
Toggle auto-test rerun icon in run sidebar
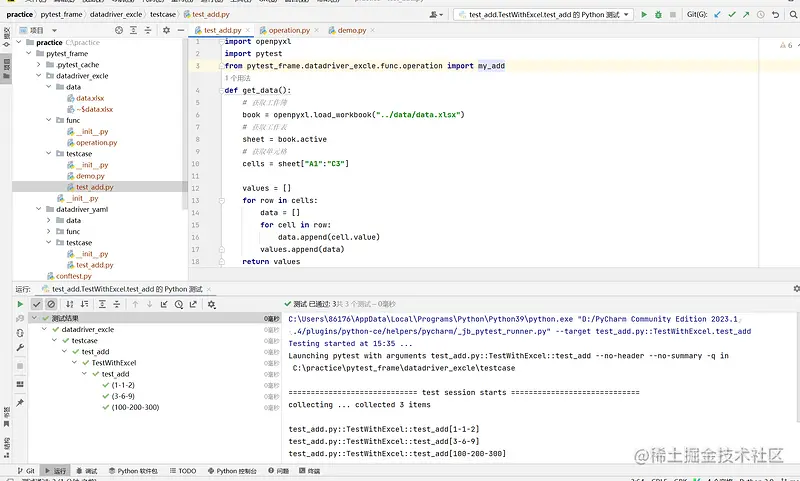click(20, 333)
